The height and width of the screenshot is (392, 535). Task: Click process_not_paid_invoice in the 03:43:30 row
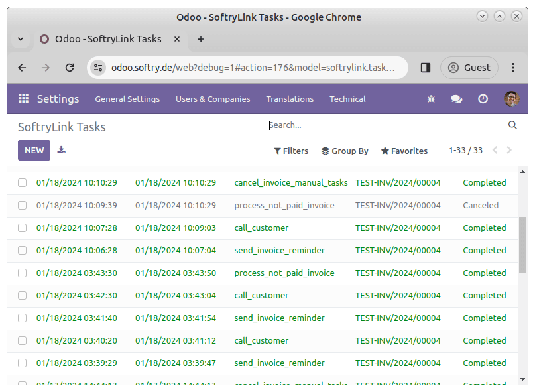click(x=284, y=273)
